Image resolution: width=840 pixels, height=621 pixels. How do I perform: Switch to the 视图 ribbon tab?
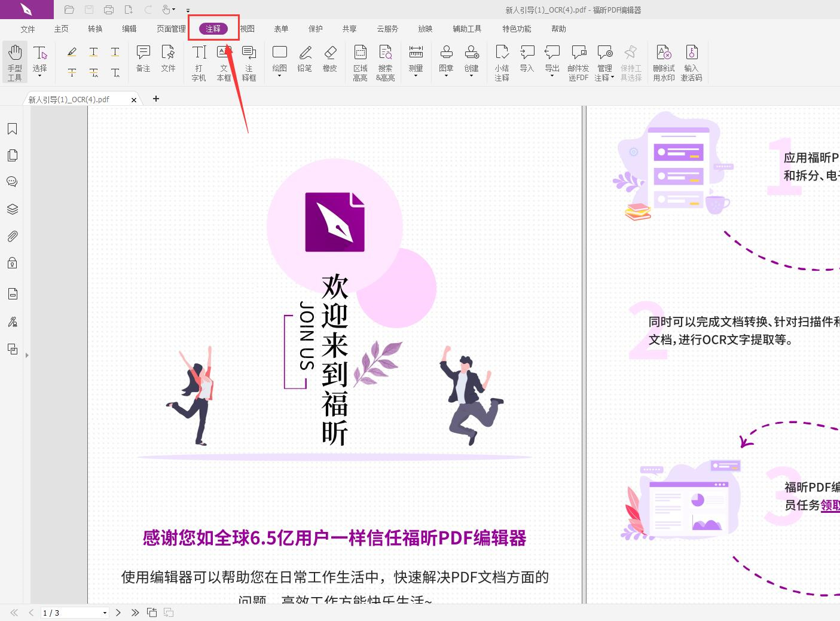pos(247,28)
